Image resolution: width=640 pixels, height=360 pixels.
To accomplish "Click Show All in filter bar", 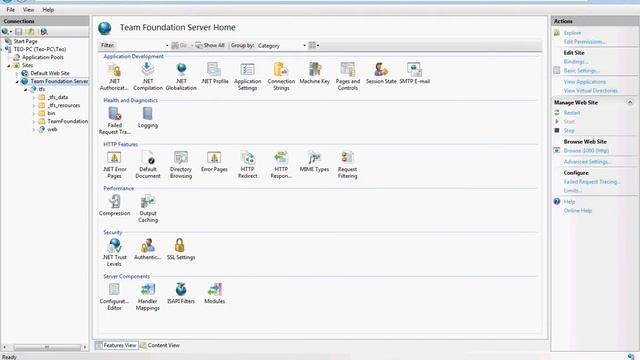I will tap(210, 45).
